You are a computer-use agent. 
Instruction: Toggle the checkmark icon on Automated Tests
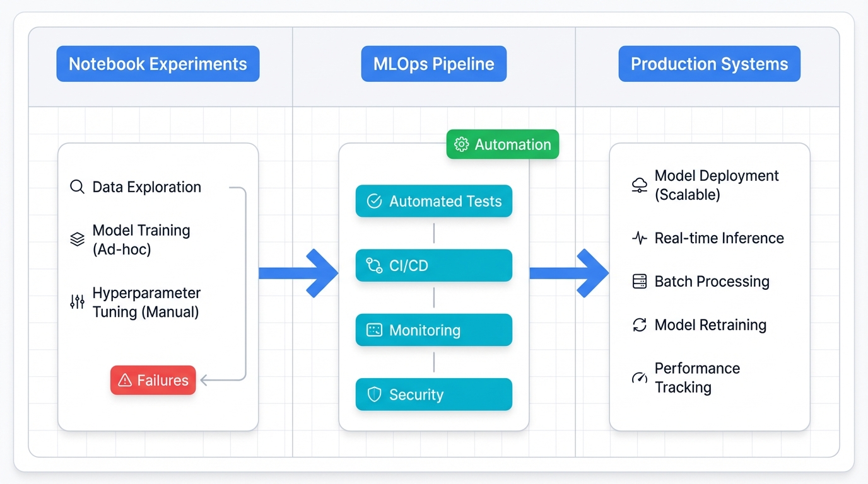click(x=373, y=201)
